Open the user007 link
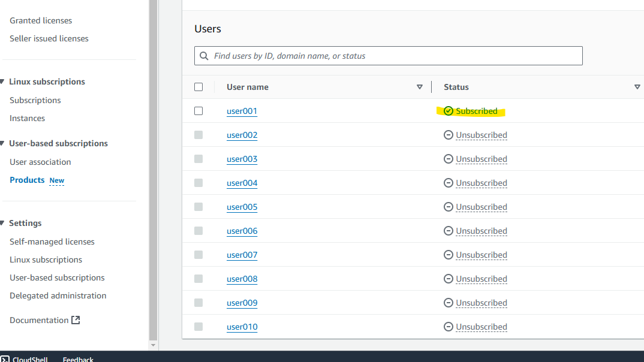This screenshot has height=362, width=644. point(242,255)
